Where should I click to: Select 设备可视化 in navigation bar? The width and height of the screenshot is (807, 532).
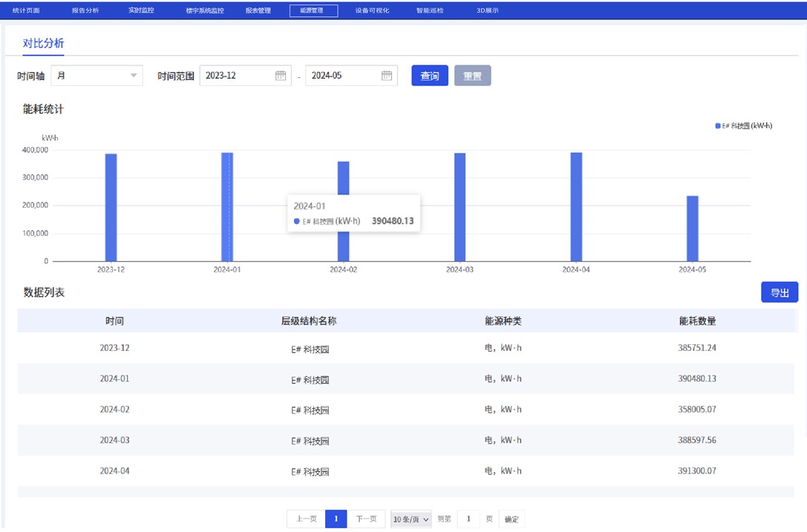pyautogui.click(x=372, y=11)
